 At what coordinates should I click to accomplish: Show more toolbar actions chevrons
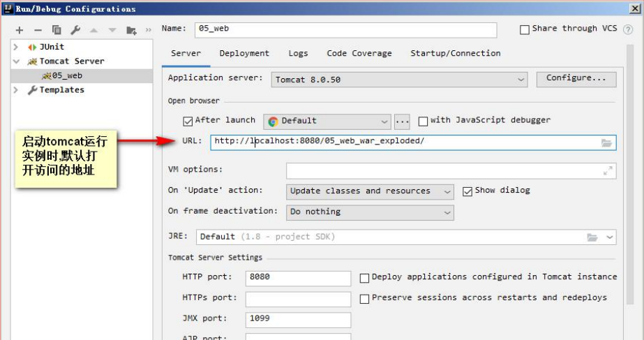click(x=149, y=30)
